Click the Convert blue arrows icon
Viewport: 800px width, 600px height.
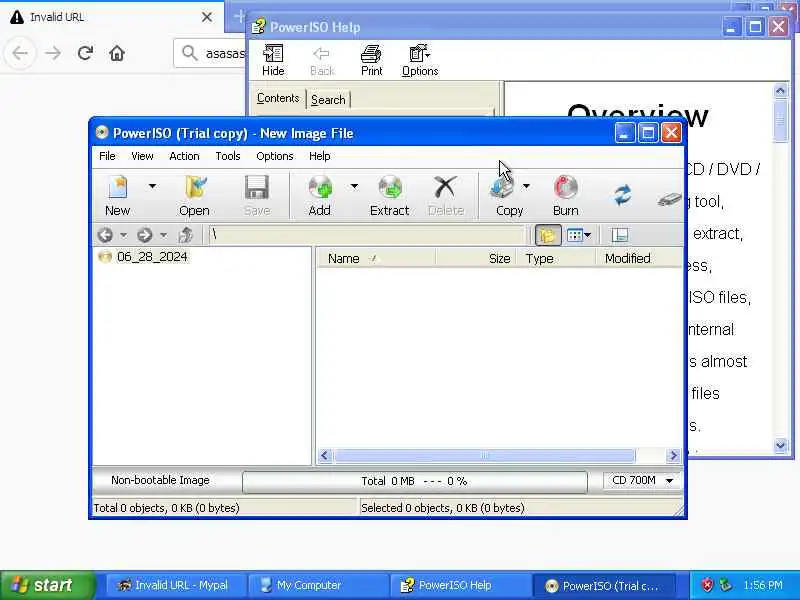(622, 195)
